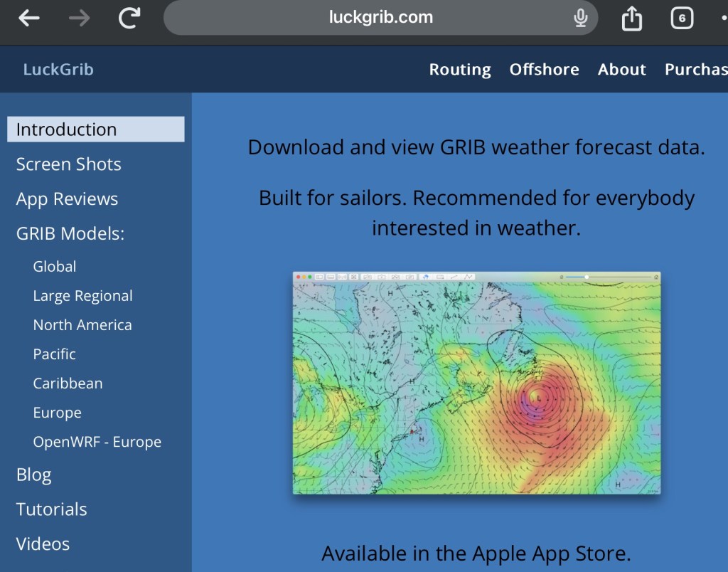The image size is (728, 572).
Task: Open the Routing menu item
Action: pyautogui.click(x=460, y=70)
